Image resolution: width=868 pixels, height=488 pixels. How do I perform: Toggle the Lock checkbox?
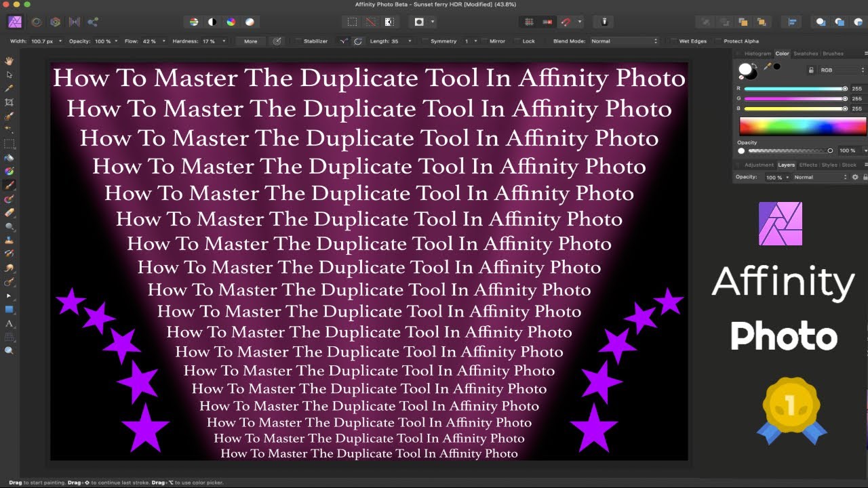tap(517, 41)
